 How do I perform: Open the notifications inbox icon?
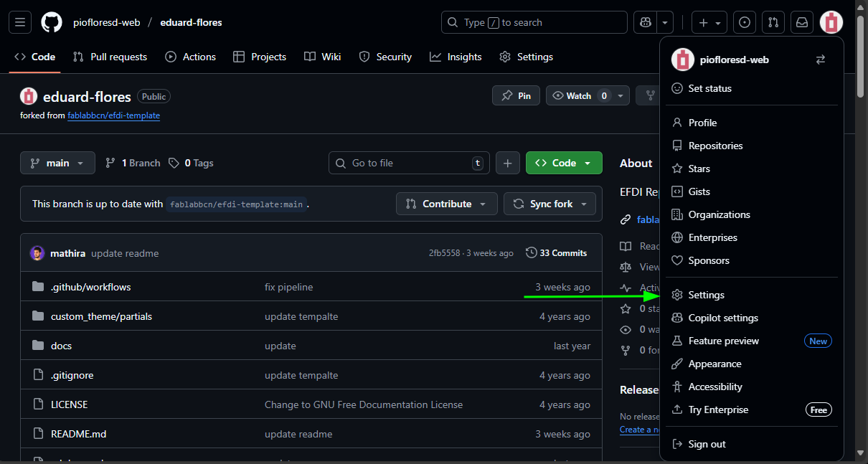tap(802, 22)
